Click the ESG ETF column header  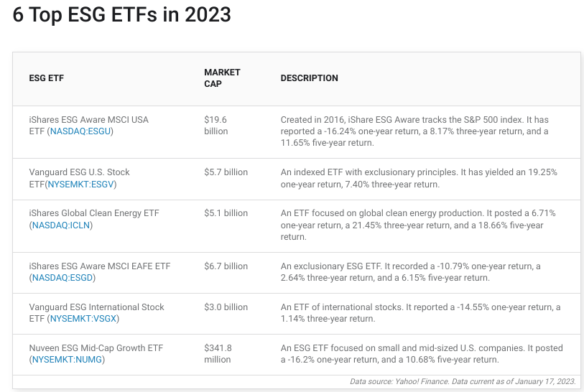47,78
